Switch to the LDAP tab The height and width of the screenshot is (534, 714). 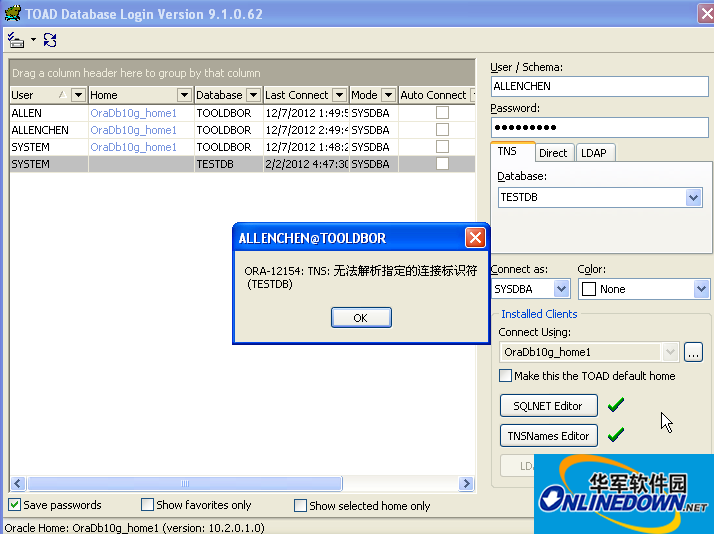[x=594, y=153]
